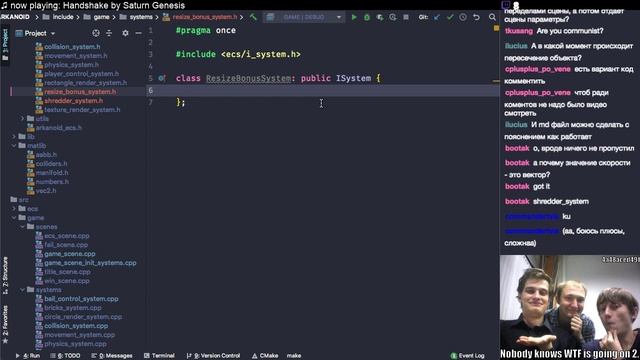Select resize_bonus_system.h in Project tree

click(80, 91)
